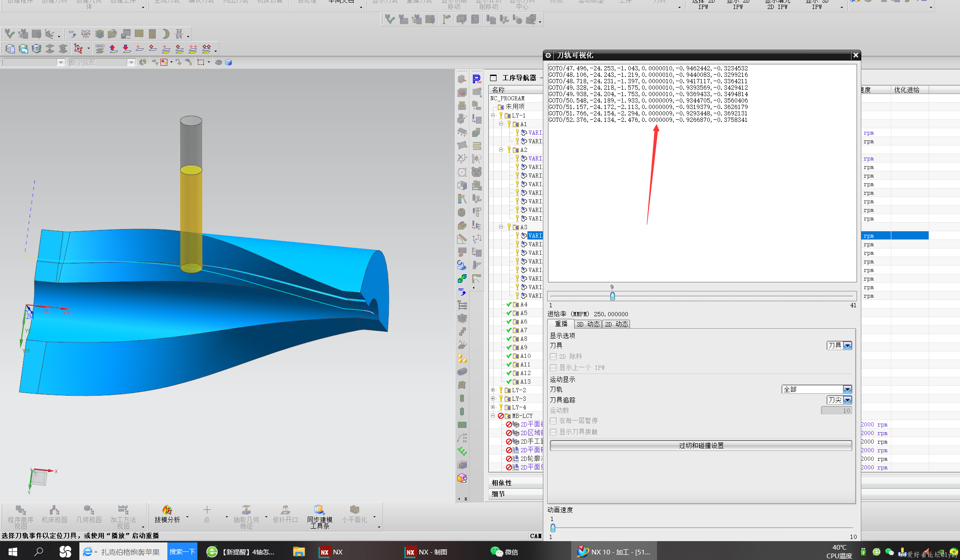Open the 刀轨 dropdown showing 全部
Image resolution: width=960 pixels, height=560 pixels.
817,389
